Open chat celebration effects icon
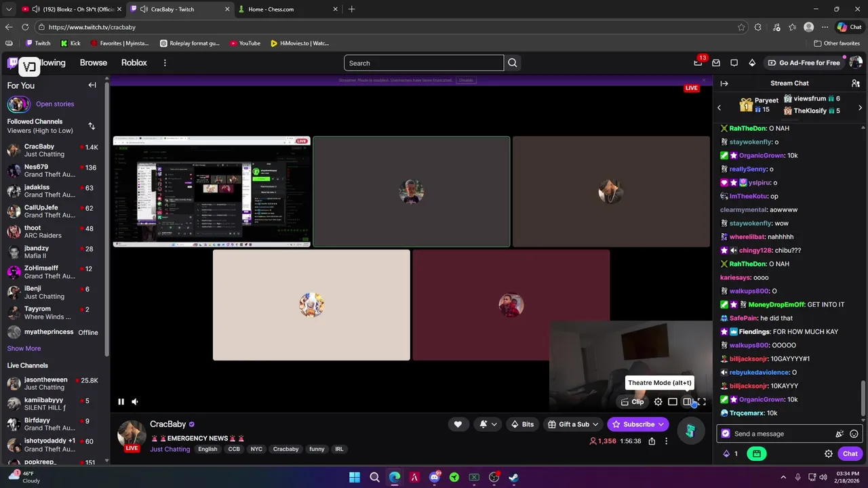868x488 pixels. pos(840,434)
